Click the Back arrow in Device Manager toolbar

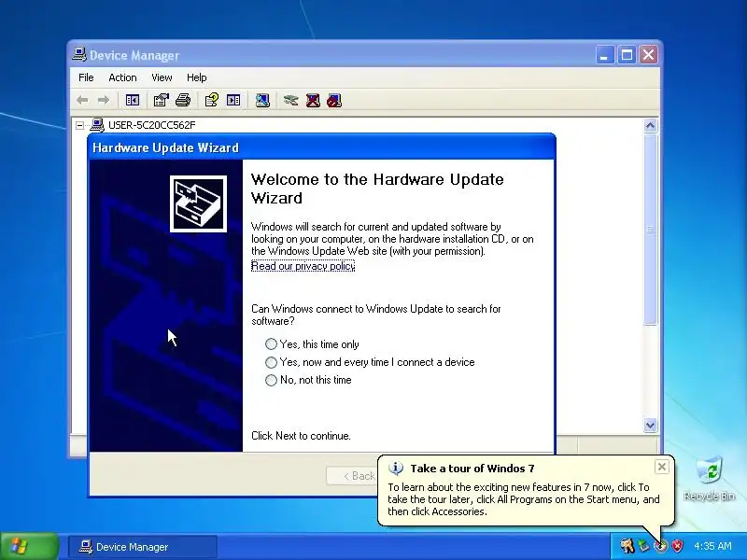pos(82,101)
